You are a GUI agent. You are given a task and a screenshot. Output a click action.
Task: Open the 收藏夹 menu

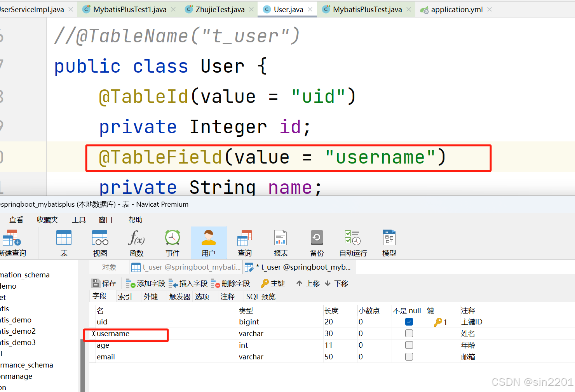47,220
